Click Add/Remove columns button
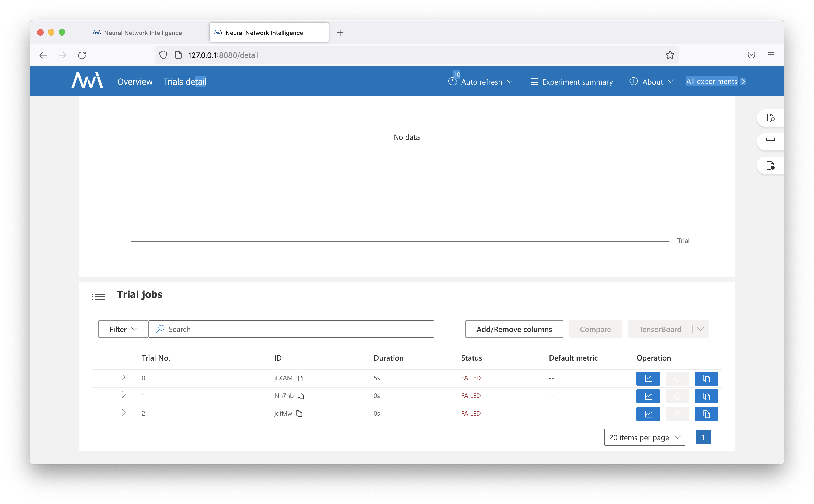The width and height of the screenshot is (814, 504). coord(514,329)
